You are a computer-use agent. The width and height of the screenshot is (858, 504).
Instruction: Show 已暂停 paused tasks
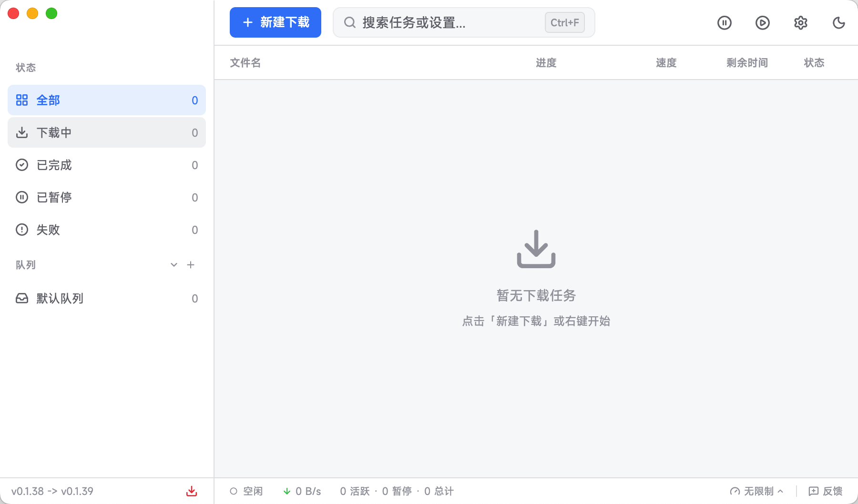(107, 197)
